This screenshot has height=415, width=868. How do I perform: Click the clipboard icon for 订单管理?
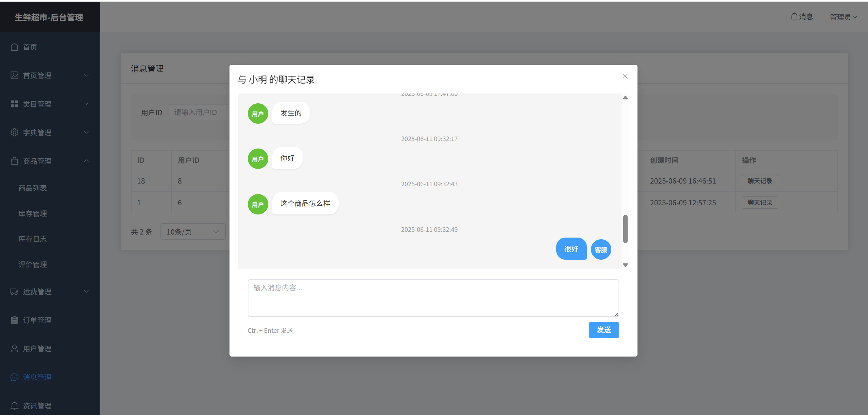point(14,320)
